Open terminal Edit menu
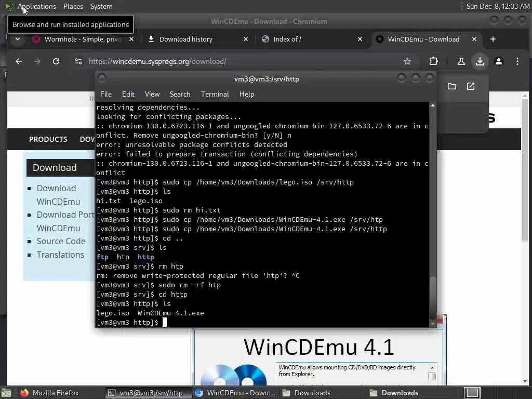Screen dimensions: 532x399 (x=128, y=95)
